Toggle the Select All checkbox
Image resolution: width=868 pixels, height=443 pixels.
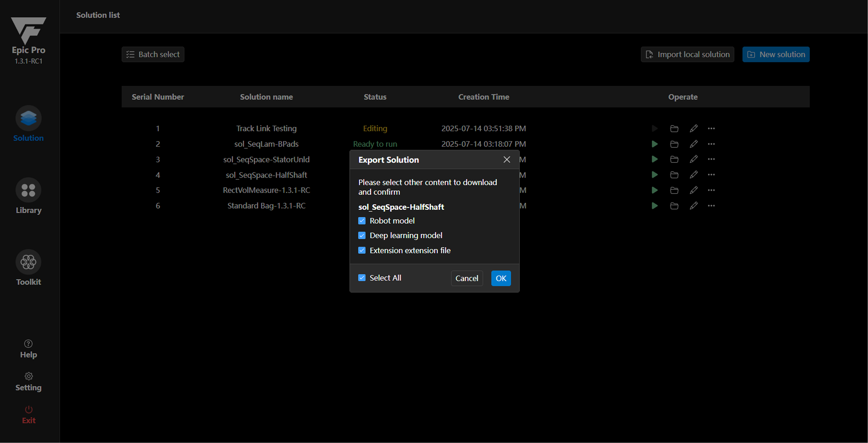[362, 278]
